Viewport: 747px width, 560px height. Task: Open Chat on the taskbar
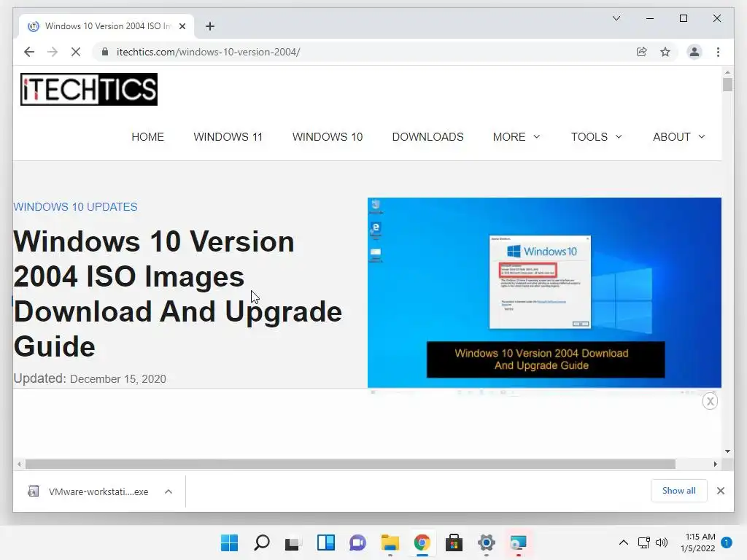pyautogui.click(x=357, y=542)
